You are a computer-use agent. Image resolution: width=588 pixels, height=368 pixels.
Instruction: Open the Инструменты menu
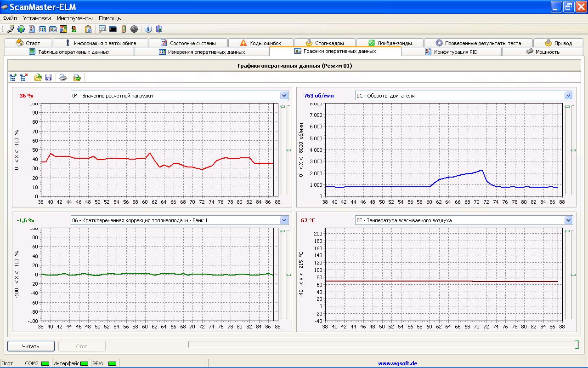75,18
